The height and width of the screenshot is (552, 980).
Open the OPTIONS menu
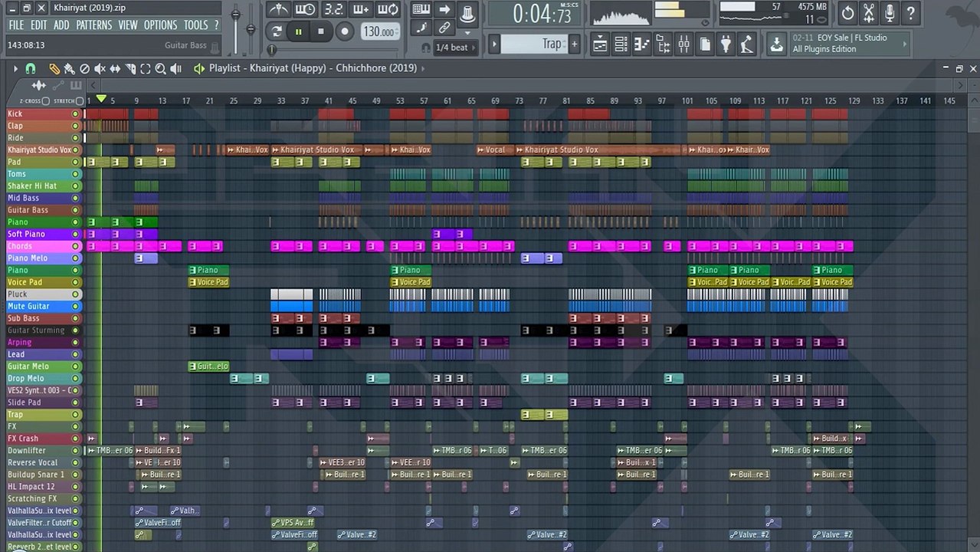161,25
